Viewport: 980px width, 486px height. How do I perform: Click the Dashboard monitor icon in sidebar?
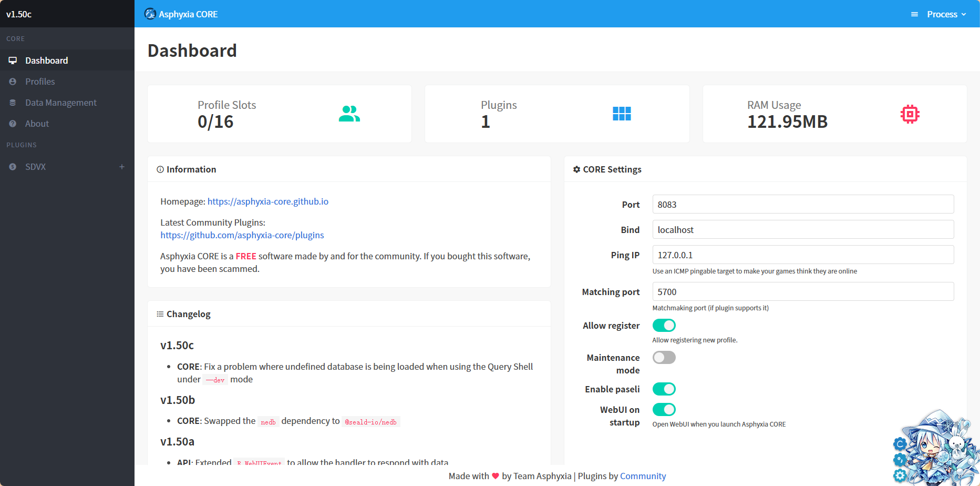[x=13, y=60]
